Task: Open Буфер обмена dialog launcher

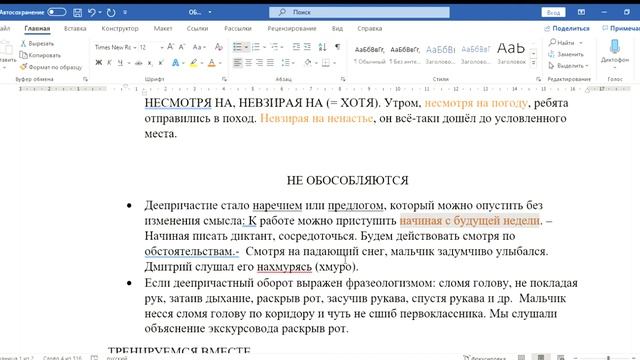Action: pos(85,79)
